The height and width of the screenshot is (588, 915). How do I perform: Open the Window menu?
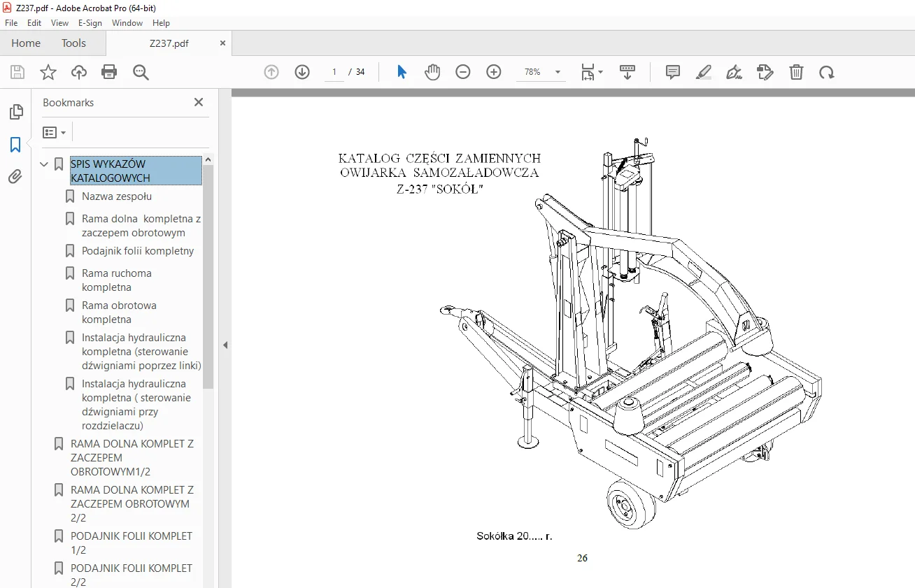click(x=127, y=23)
